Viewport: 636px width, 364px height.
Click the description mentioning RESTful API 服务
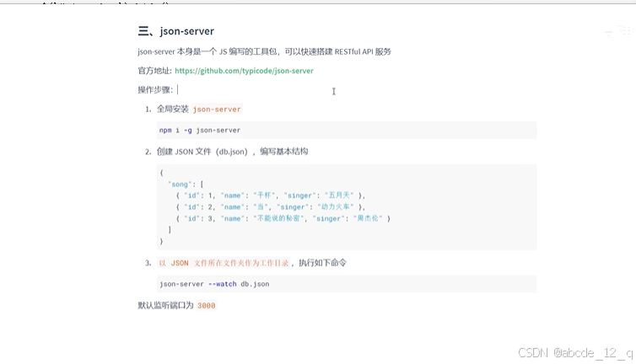coord(265,51)
